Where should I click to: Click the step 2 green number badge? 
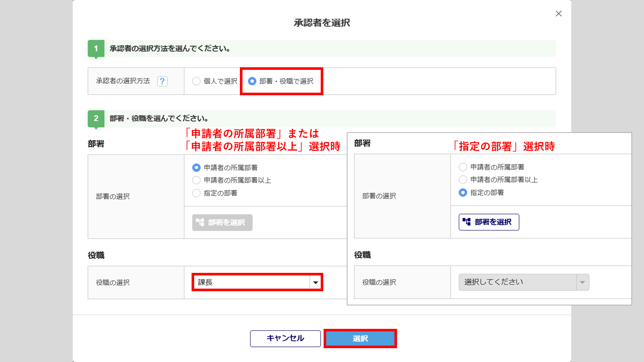coord(96,118)
